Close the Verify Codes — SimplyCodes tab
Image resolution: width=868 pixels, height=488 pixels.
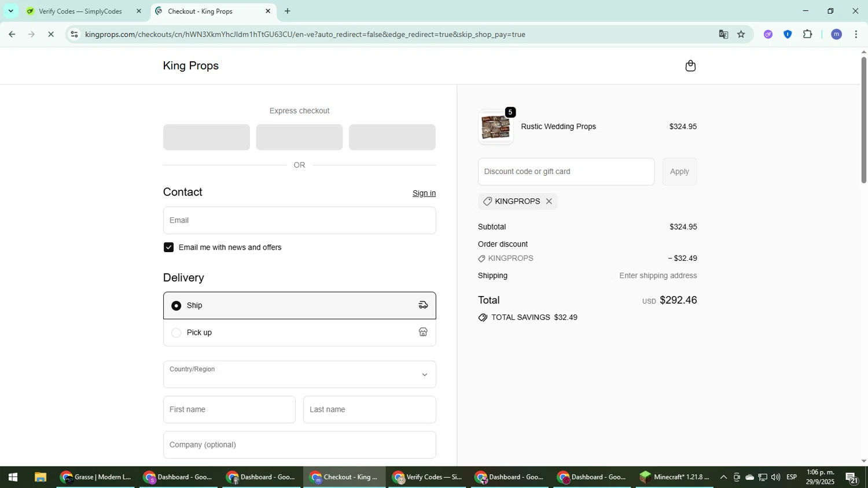[138, 11]
